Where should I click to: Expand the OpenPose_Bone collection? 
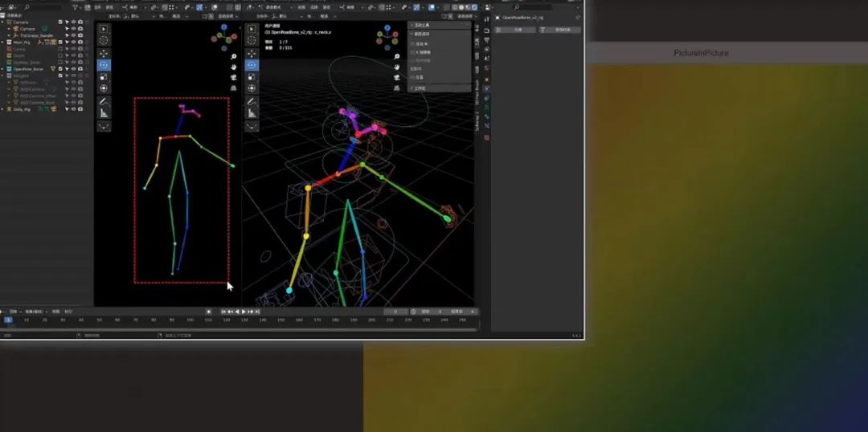point(2,69)
